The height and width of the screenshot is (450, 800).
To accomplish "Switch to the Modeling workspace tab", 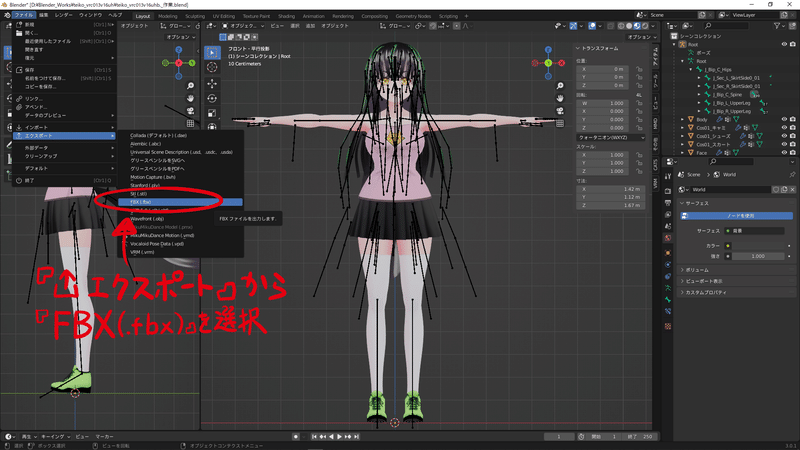I will pyautogui.click(x=168, y=16).
